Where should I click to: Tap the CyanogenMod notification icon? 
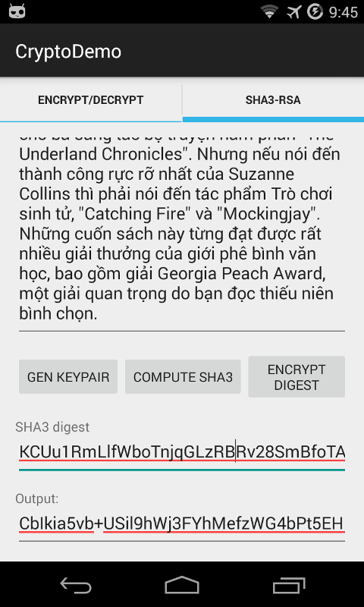tap(16, 12)
